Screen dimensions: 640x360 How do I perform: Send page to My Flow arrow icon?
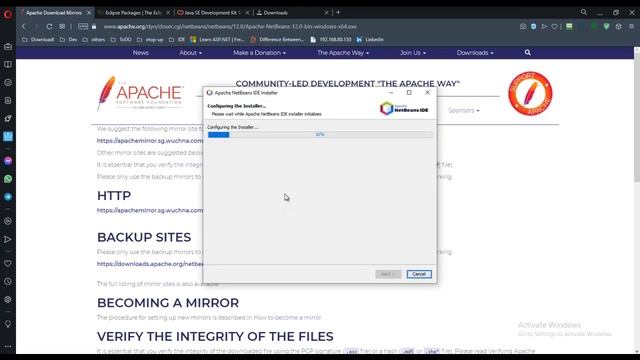pos(544,27)
